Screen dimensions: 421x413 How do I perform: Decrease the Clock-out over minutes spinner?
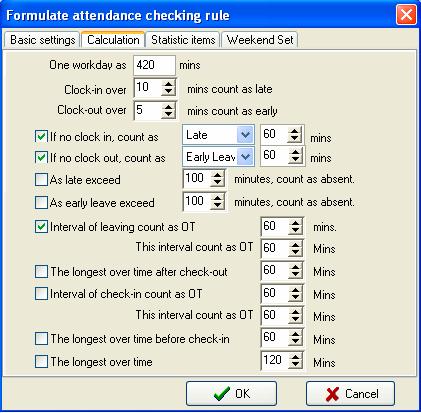168,114
